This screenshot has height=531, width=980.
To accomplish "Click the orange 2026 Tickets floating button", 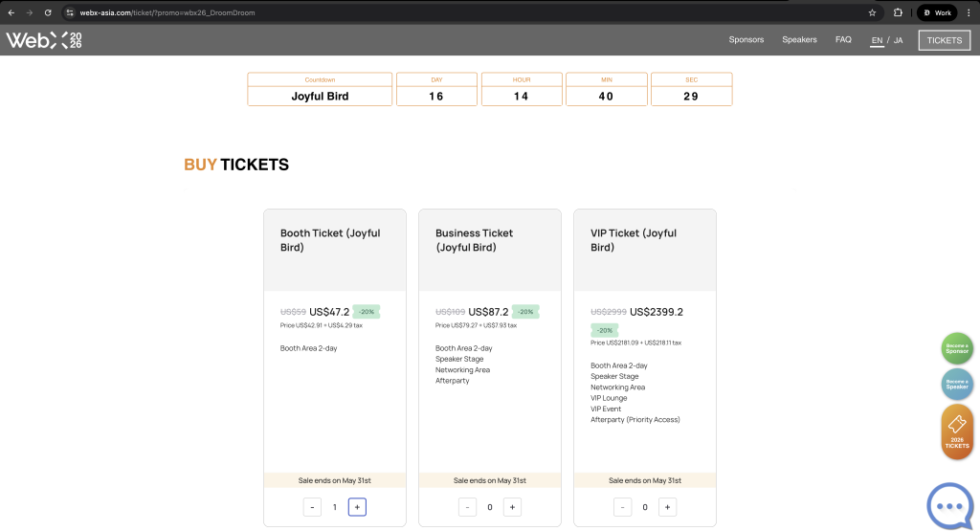I will pyautogui.click(x=957, y=431).
